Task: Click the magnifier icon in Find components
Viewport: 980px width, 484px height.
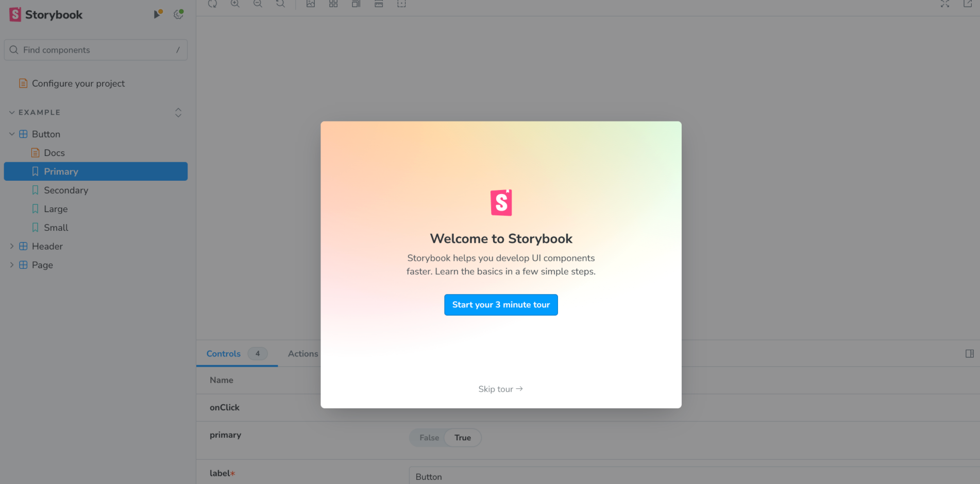Action: tap(14, 50)
